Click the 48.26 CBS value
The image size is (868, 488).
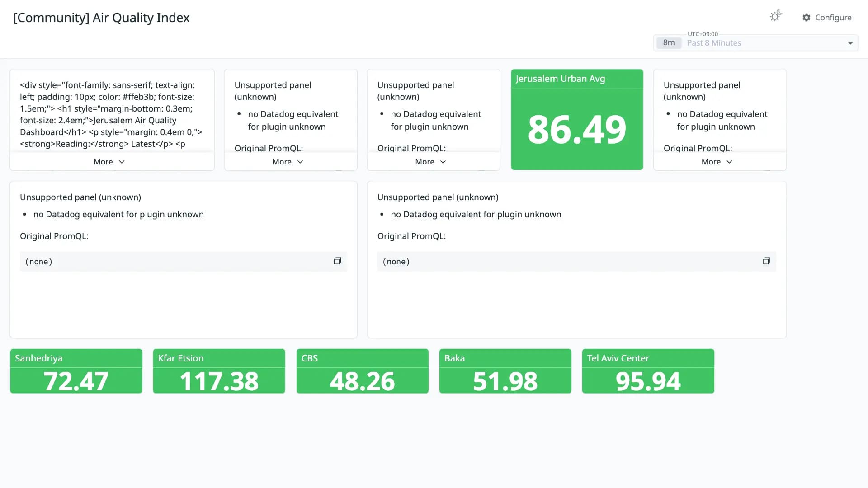[x=362, y=381]
